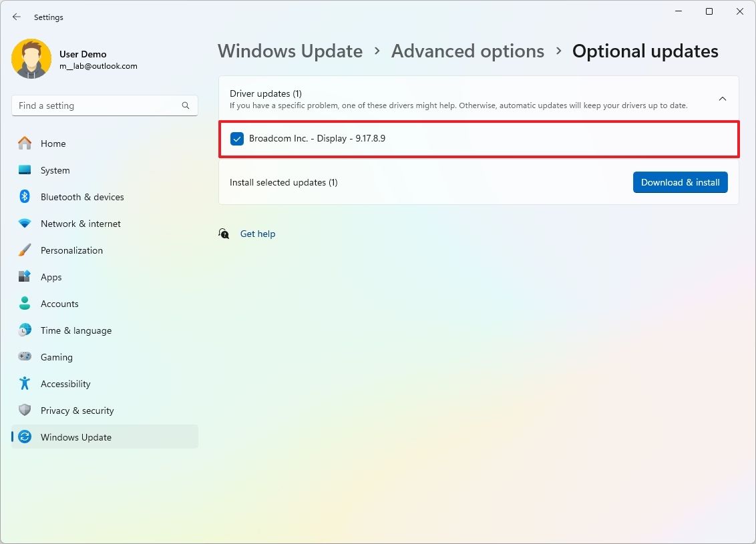Open the Gaming controller icon
This screenshot has height=544, width=756.
click(x=25, y=357)
